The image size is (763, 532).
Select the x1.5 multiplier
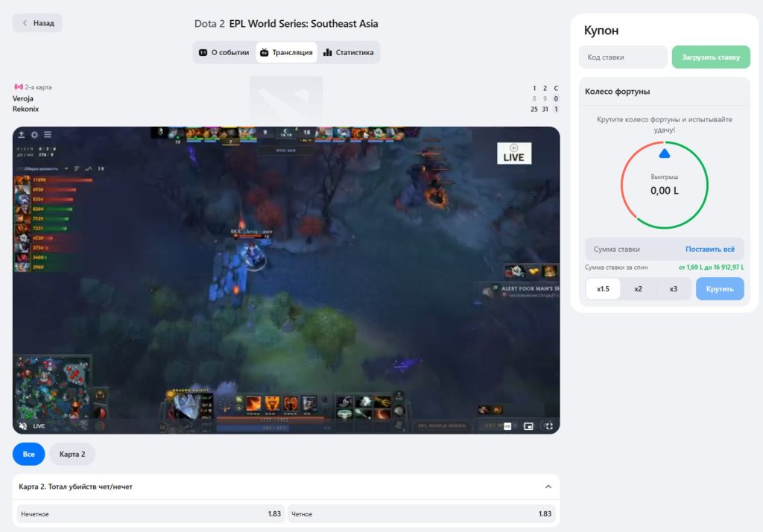pyautogui.click(x=603, y=288)
